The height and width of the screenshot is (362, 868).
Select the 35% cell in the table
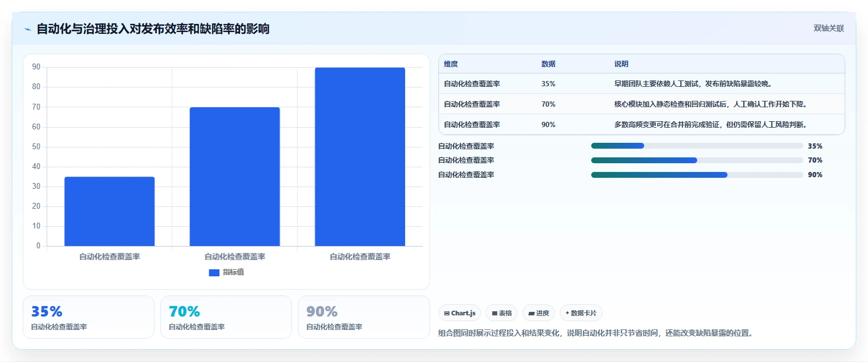click(x=549, y=84)
